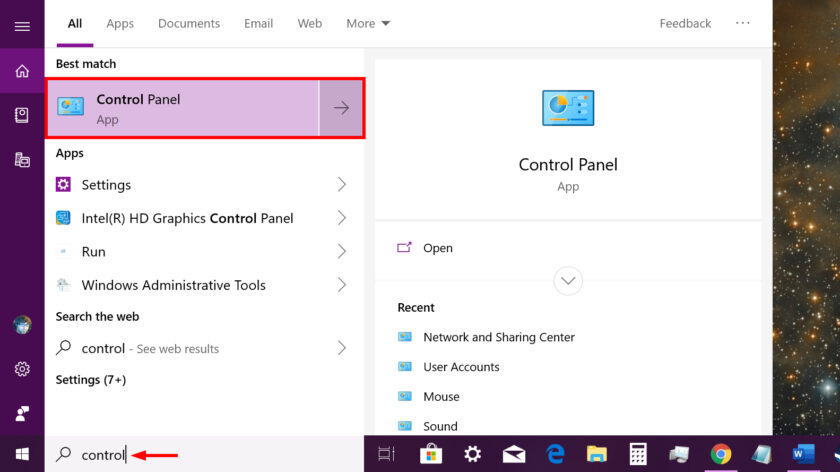Expand the Settings result chevron

(x=341, y=184)
